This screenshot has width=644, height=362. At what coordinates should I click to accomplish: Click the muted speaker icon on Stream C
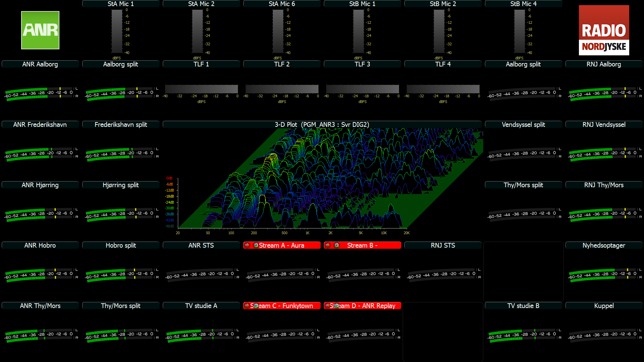coord(247,306)
